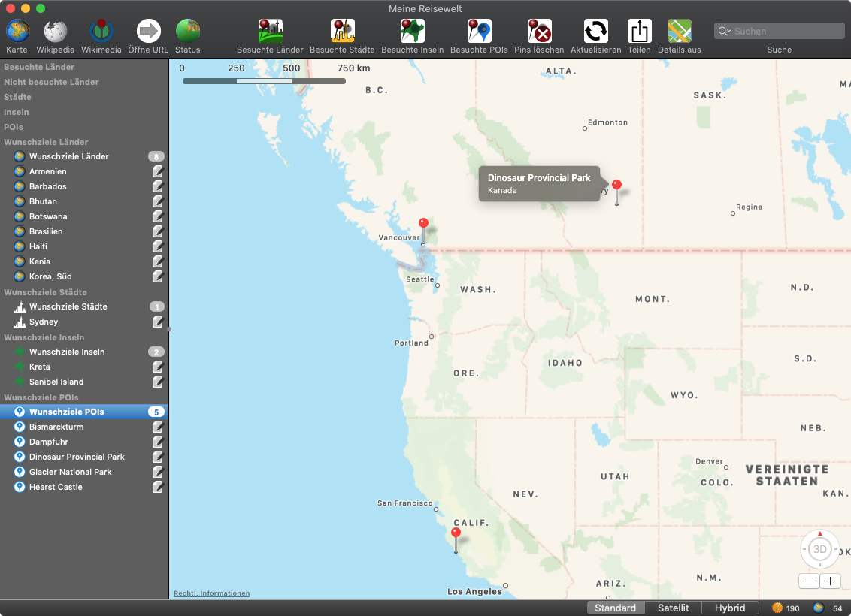This screenshot has width=851, height=616.
Task: Expand the Städte sidebar section
Action: coord(18,97)
